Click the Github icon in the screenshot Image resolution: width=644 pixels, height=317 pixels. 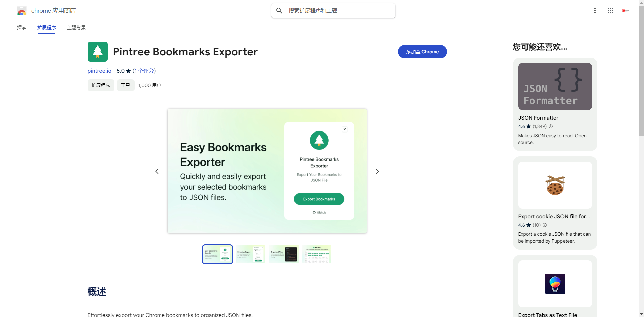click(314, 212)
